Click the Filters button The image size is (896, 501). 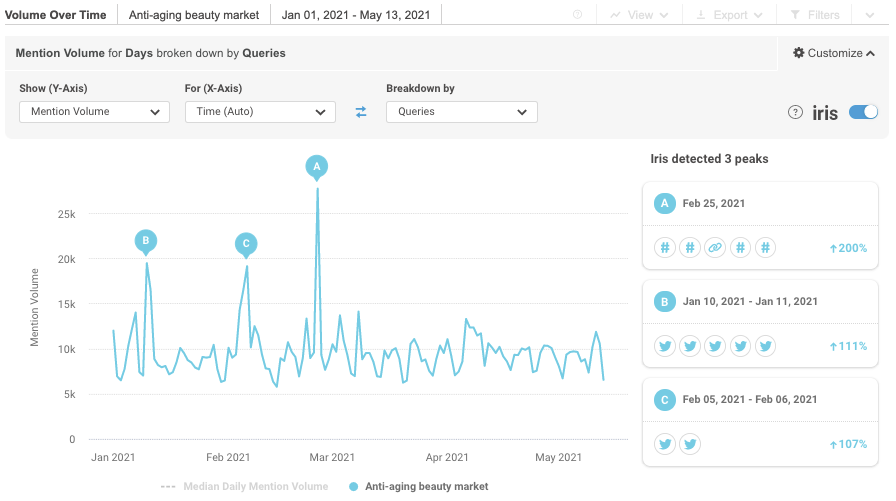click(x=814, y=16)
